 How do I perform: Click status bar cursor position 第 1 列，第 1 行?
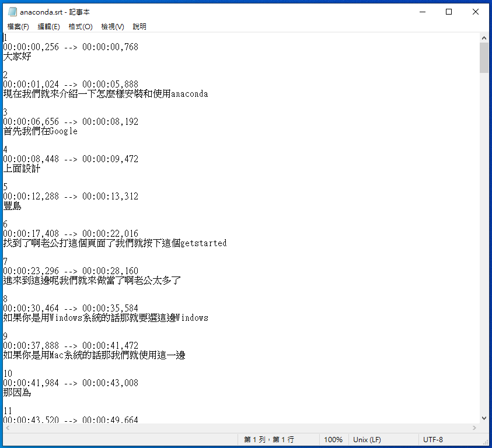(x=269, y=439)
